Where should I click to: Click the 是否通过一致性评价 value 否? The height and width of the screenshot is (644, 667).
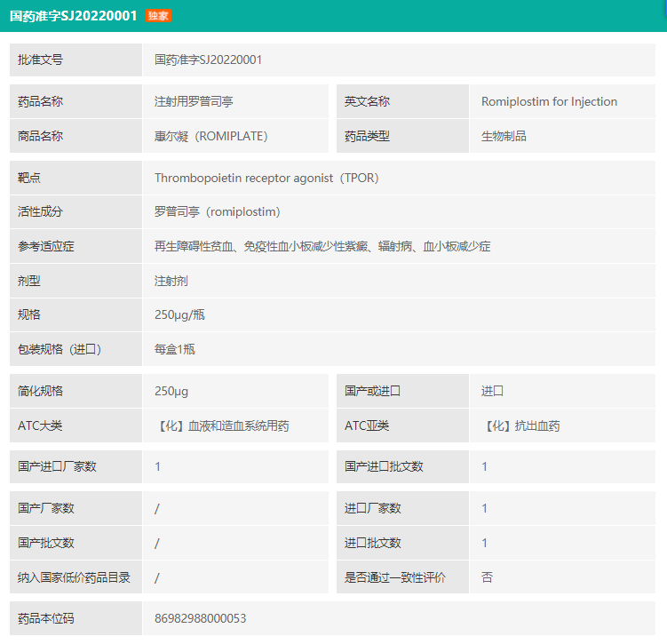487,577
